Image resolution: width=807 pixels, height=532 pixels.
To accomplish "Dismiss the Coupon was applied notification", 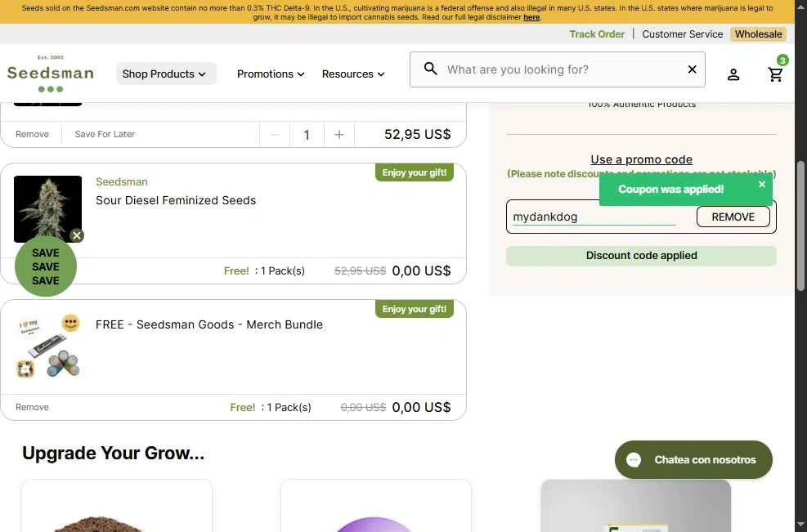I will click(x=762, y=184).
